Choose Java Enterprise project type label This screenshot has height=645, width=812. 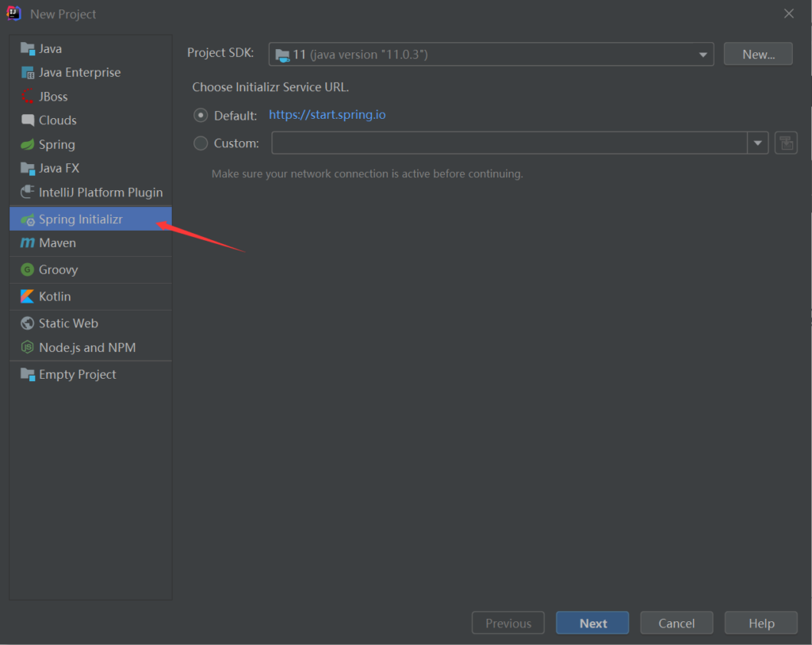[80, 72]
